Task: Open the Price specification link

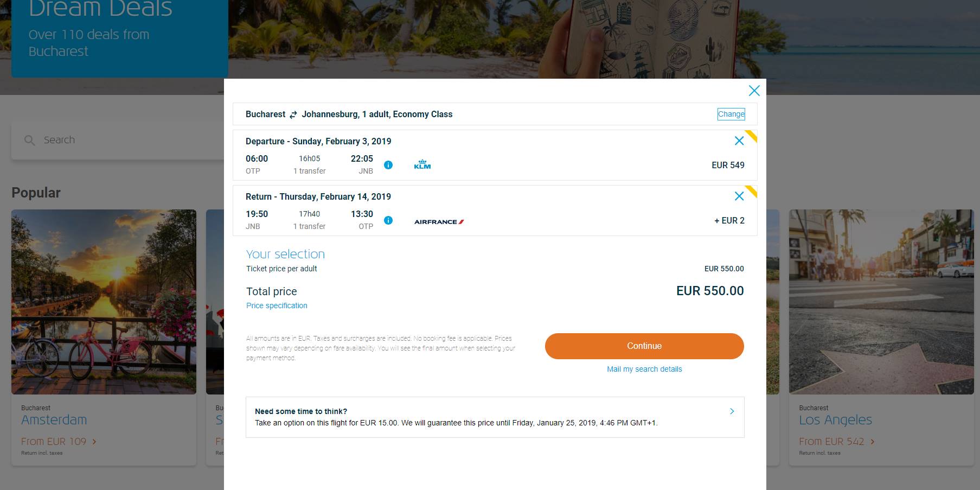Action: [277, 306]
